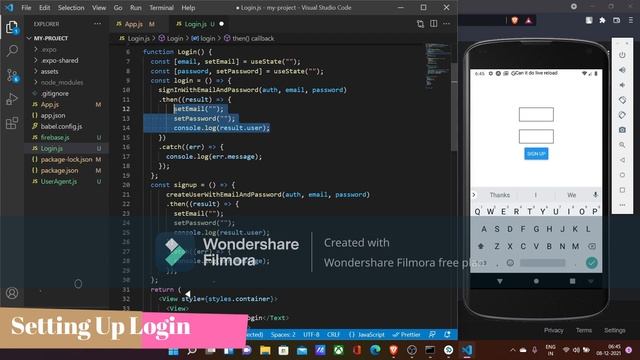Image resolution: width=640 pixels, height=360 pixels.
Task: Open Xbox app from the taskbar
Action: coord(338,350)
